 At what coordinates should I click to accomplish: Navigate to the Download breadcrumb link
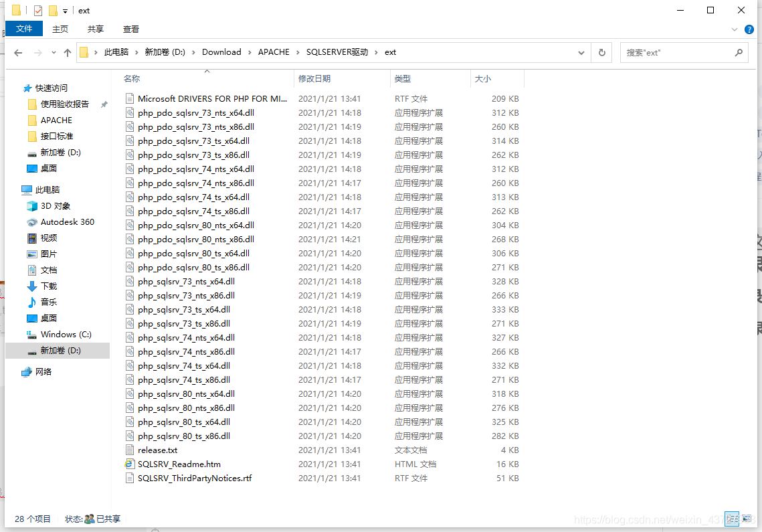coord(221,52)
